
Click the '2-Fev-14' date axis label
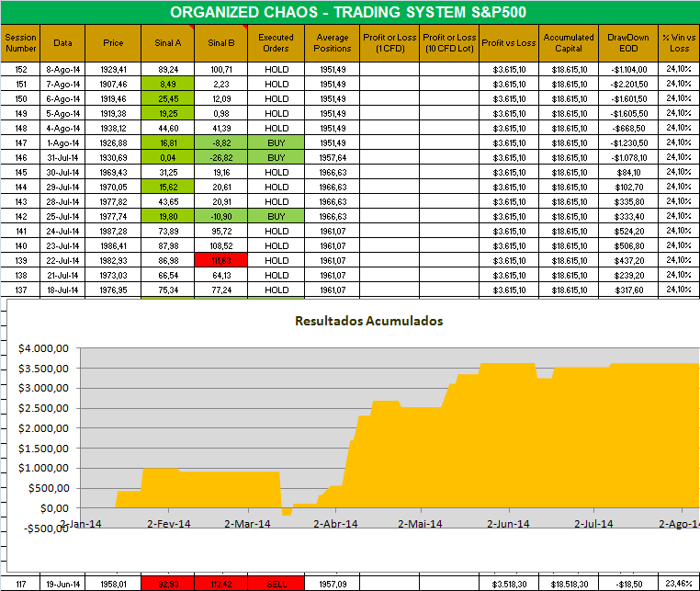tap(169, 524)
